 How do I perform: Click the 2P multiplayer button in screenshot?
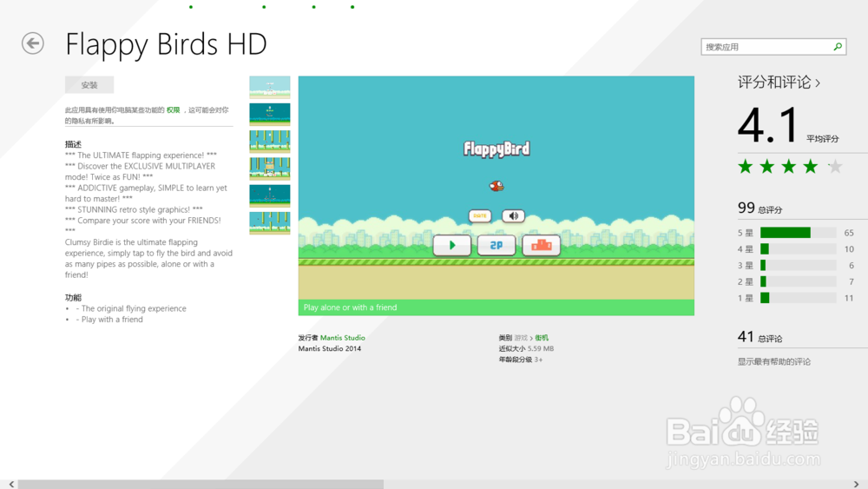(x=496, y=245)
